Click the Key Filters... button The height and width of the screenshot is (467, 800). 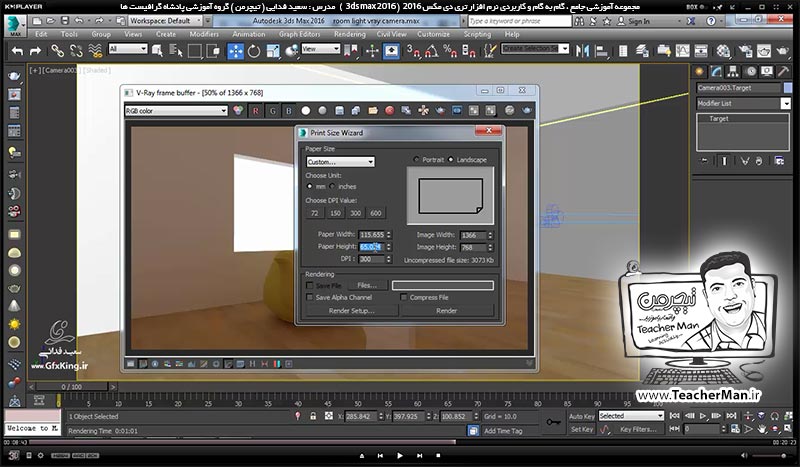pyautogui.click(x=638, y=429)
